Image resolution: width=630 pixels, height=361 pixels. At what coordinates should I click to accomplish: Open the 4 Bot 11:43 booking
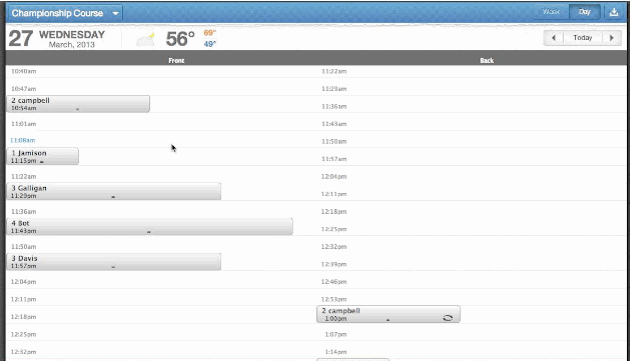[149, 227]
